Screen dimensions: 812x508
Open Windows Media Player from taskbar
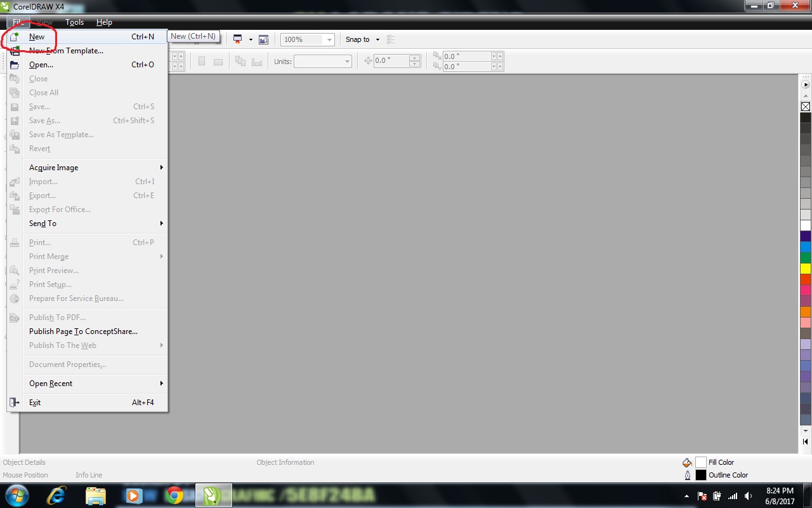pos(134,495)
